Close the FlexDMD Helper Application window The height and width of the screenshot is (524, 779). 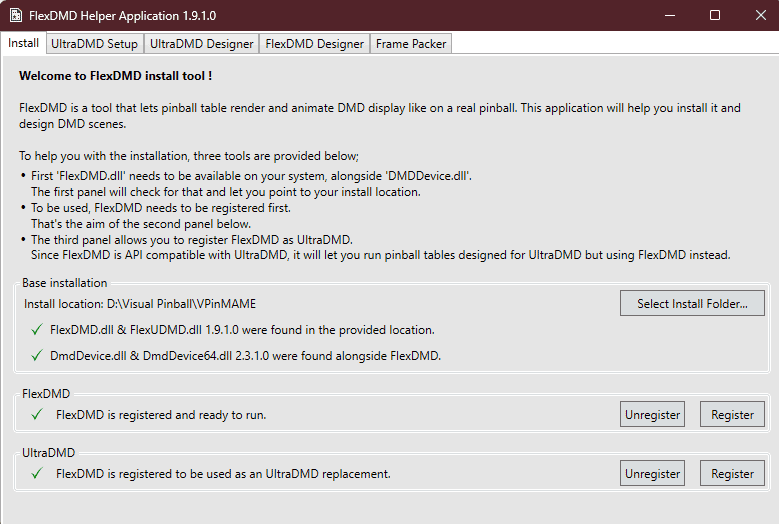760,15
